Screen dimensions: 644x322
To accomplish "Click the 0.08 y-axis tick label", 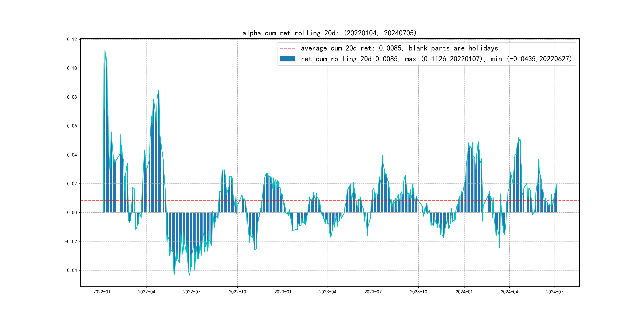I will tap(72, 97).
